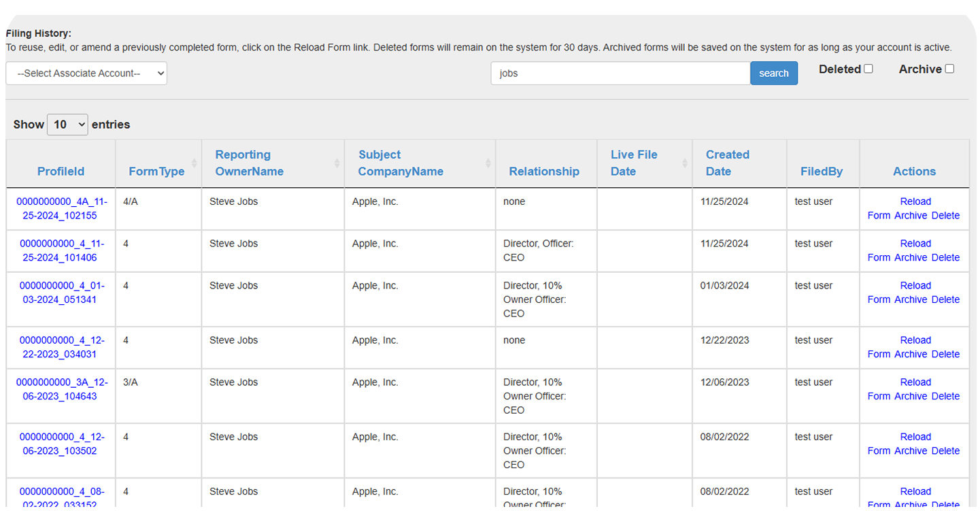Sort the table by FiledBy column
This screenshot has width=980, height=511.
[x=822, y=171]
